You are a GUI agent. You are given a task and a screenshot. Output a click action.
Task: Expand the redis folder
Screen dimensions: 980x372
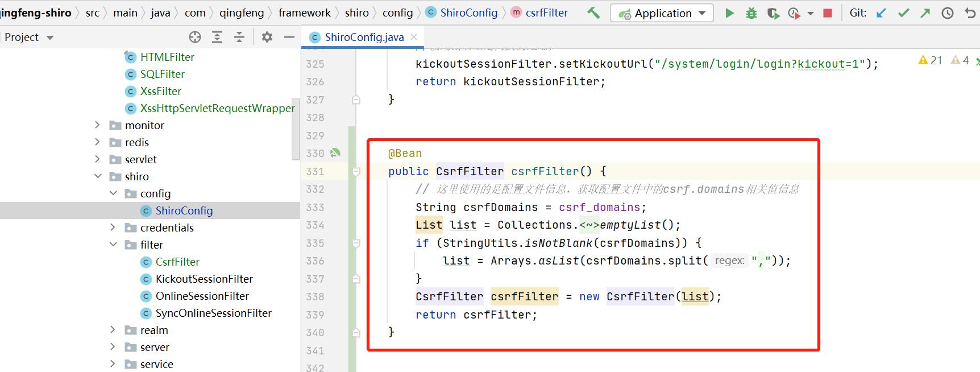[97, 142]
